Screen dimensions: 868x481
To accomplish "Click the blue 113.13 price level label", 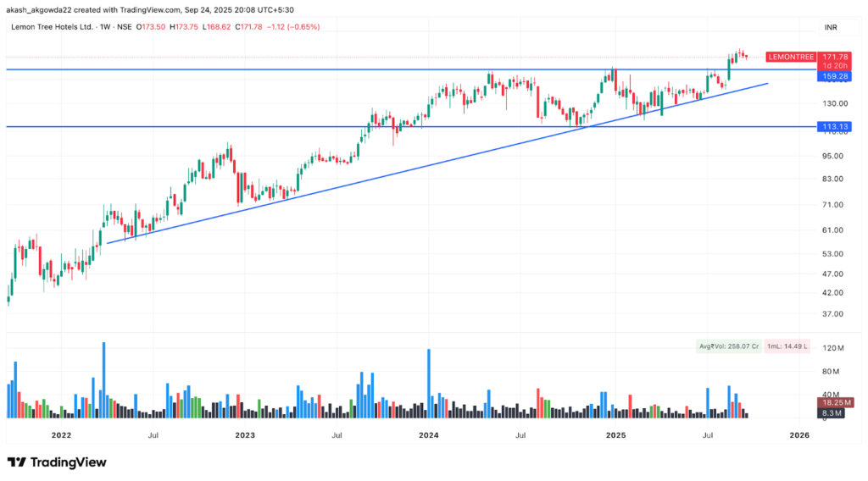I will (x=835, y=126).
